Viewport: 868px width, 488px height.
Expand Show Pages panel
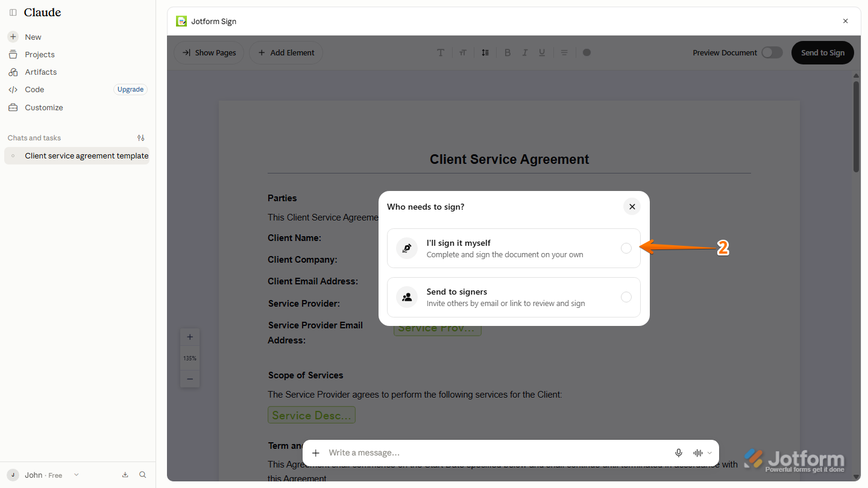[x=209, y=52]
